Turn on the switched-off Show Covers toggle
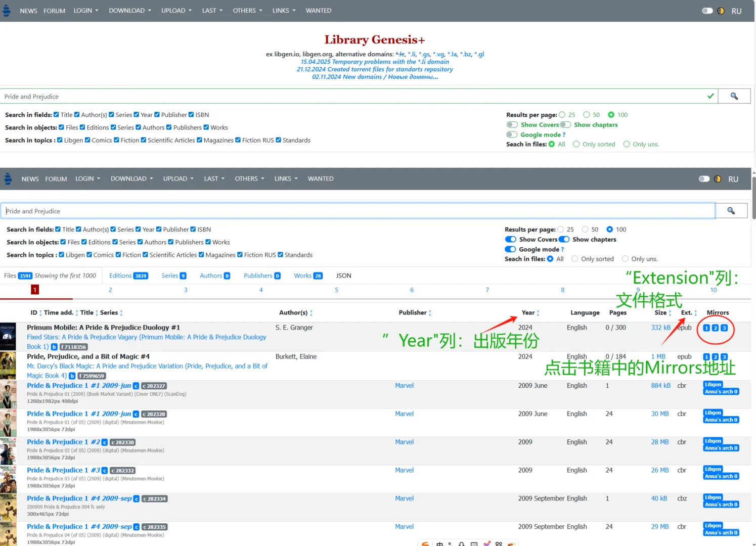 coord(512,125)
